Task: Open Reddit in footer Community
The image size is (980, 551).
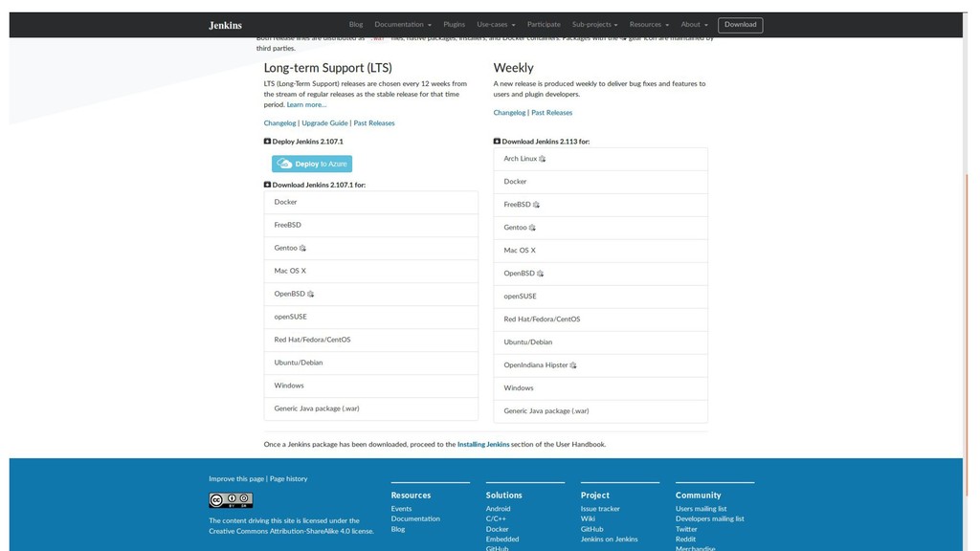Action: tap(685, 540)
